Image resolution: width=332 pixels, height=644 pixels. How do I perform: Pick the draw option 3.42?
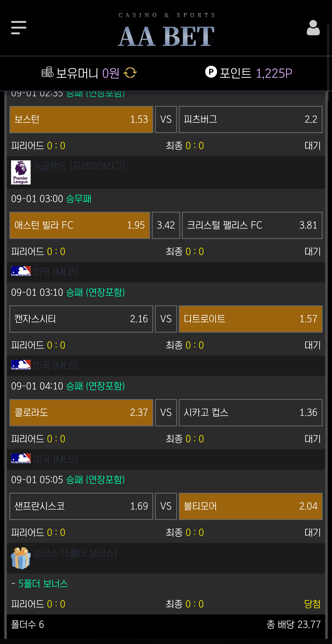166,225
